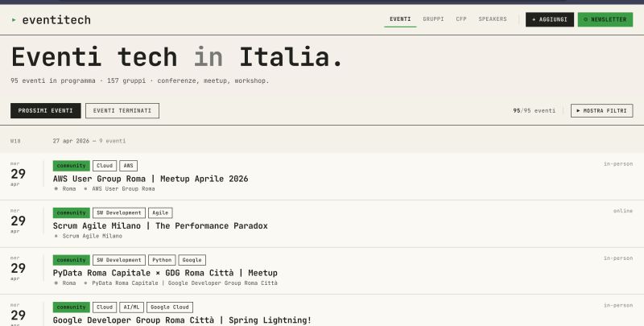Open the Speakers tab
The image size is (644, 326).
pyautogui.click(x=493, y=19)
